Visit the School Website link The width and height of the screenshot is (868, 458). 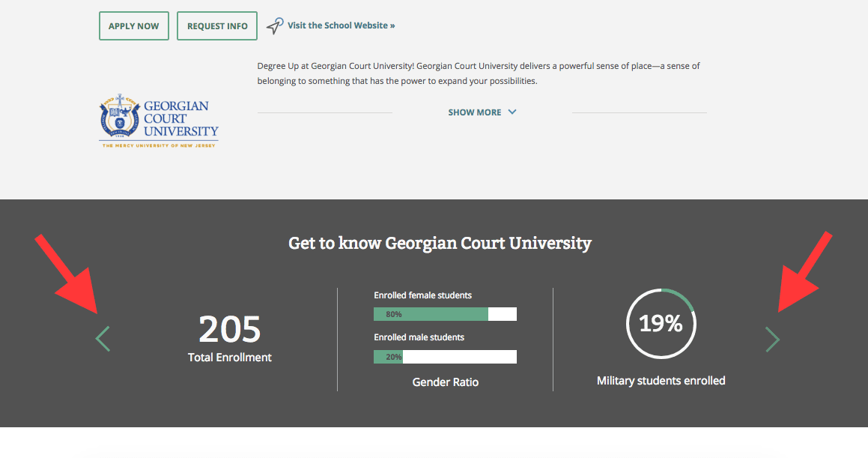coord(341,25)
